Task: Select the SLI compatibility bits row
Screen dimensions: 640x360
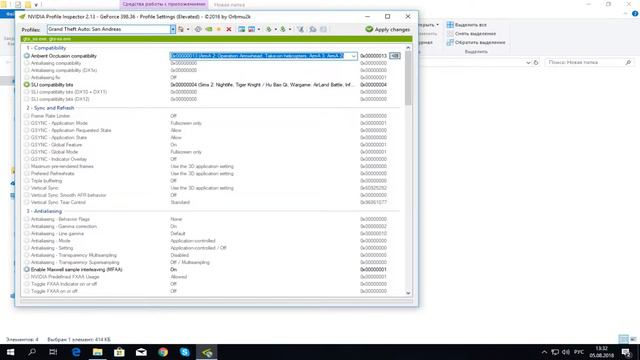Action: click(211, 84)
